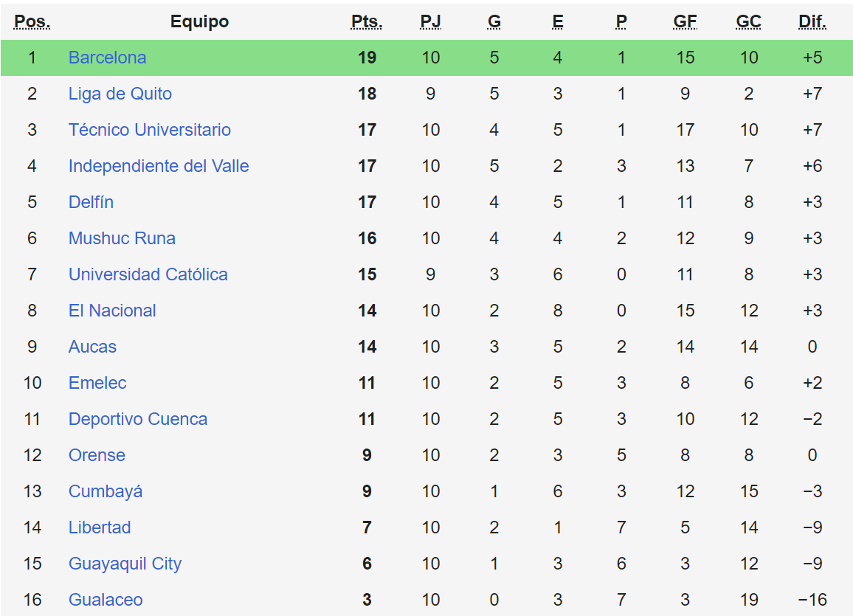The width and height of the screenshot is (853, 616).
Task: Open the Mushuc Runa link
Action: [122, 238]
